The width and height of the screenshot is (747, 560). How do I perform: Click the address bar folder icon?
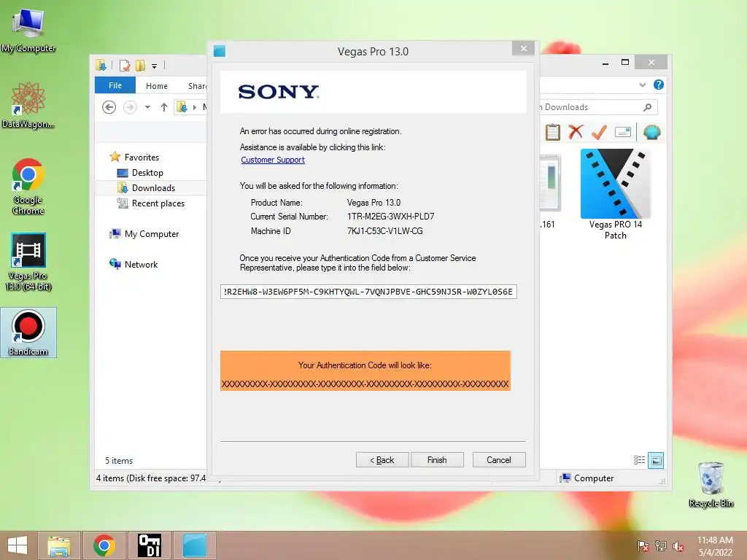coord(182,107)
